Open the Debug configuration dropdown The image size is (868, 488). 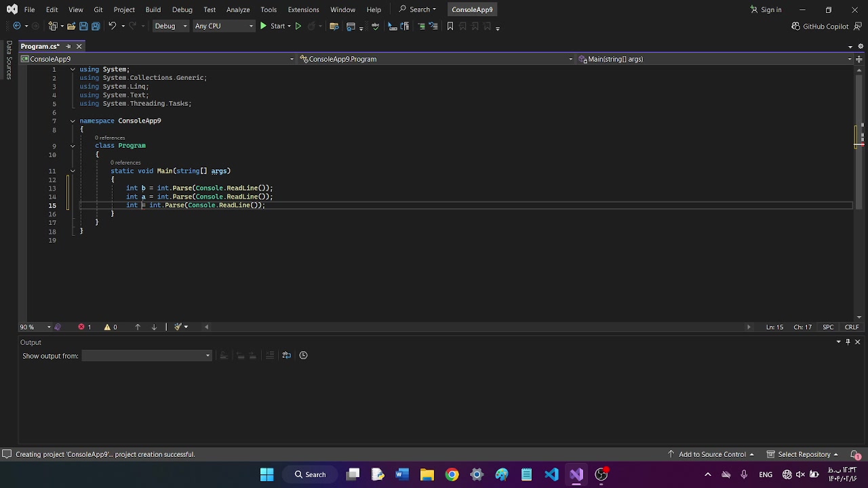tap(170, 26)
